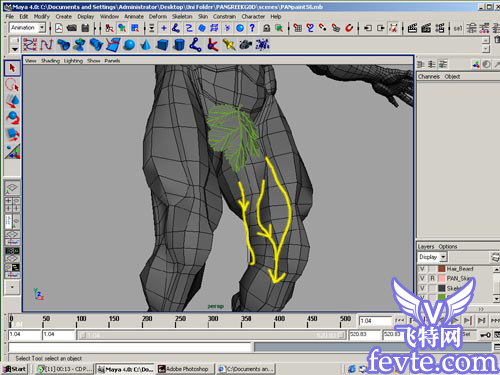Toggle the display type box of Skeleton layer
This screenshot has height=375, width=500.
pyautogui.click(x=432, y=288)
